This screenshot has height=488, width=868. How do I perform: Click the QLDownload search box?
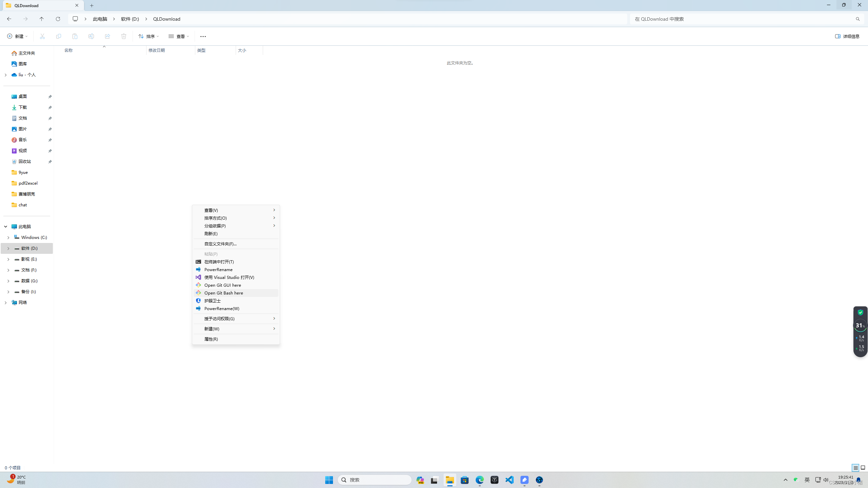pyautogui.click(x=743, y=19)
